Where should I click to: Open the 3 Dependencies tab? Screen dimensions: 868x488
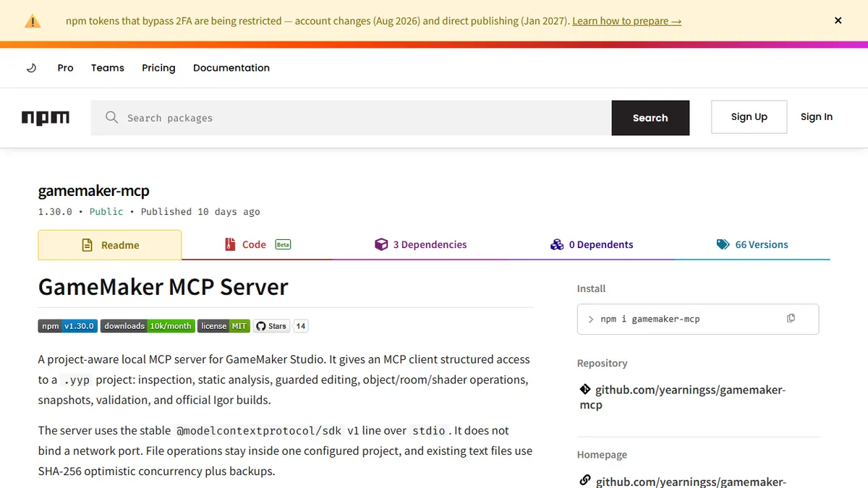tap(420, 245)
